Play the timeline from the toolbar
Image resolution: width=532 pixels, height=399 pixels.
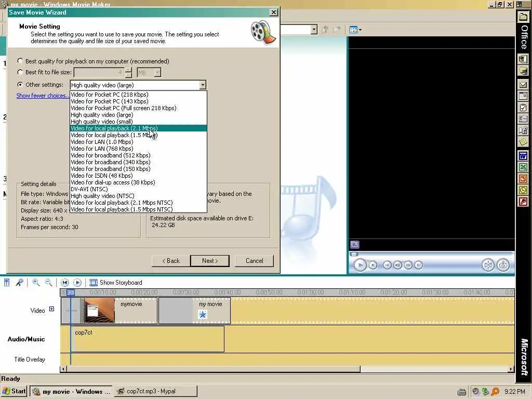77,282
